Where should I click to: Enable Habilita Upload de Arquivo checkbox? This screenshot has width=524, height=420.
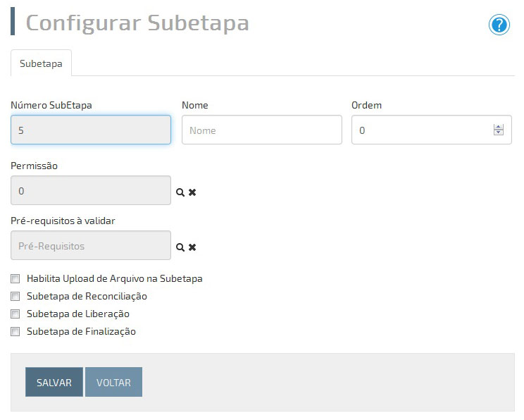(x=15, y=278)
